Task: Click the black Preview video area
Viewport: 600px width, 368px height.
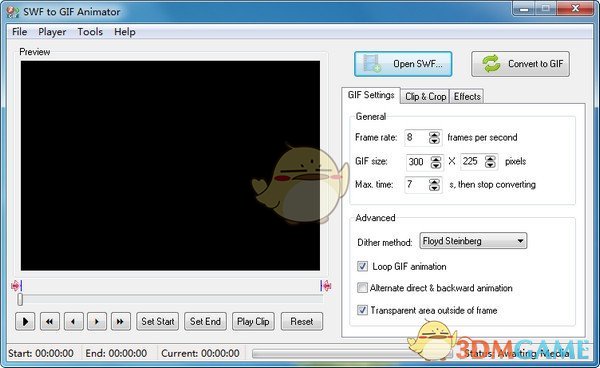Action: point(170,166)
